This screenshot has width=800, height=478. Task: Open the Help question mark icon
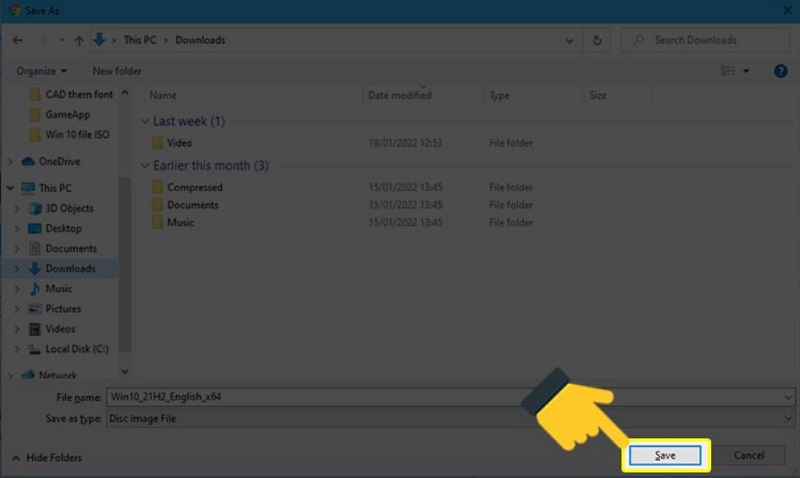pyautogui.click(x=781, y=71)
